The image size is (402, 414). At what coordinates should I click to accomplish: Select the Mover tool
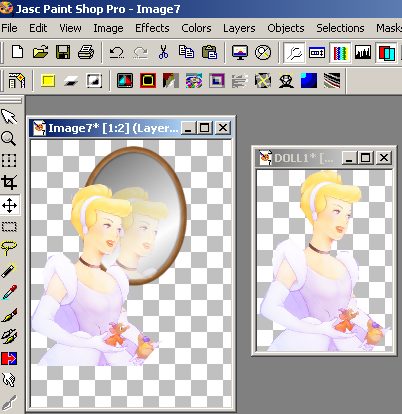pyautogui.click(x=10, y=205)
